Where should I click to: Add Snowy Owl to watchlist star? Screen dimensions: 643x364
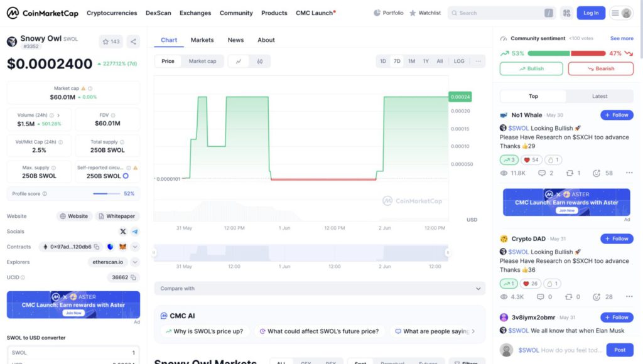111,41
